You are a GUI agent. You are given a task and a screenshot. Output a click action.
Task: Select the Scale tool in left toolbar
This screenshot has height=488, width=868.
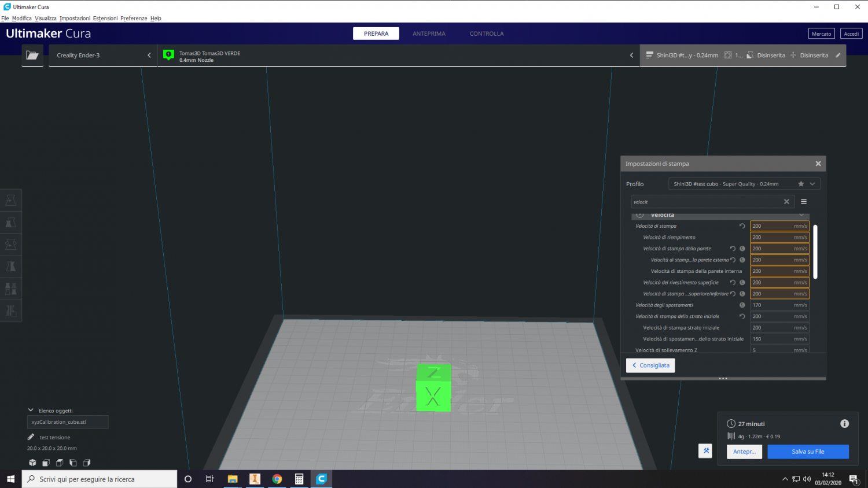pyautogui.click(x=11, y=223)
